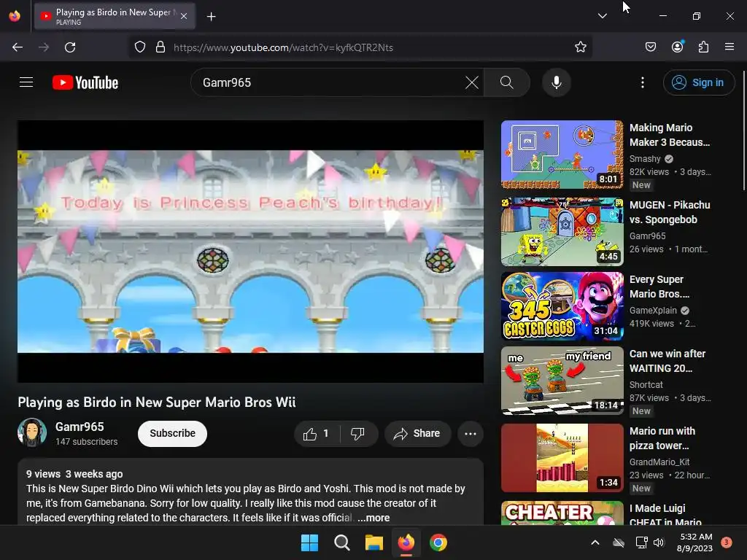The width and height of the screenshot is (747, 560).
Task: Open File Explorer from taskbar
Action: (x=374, y=542)
